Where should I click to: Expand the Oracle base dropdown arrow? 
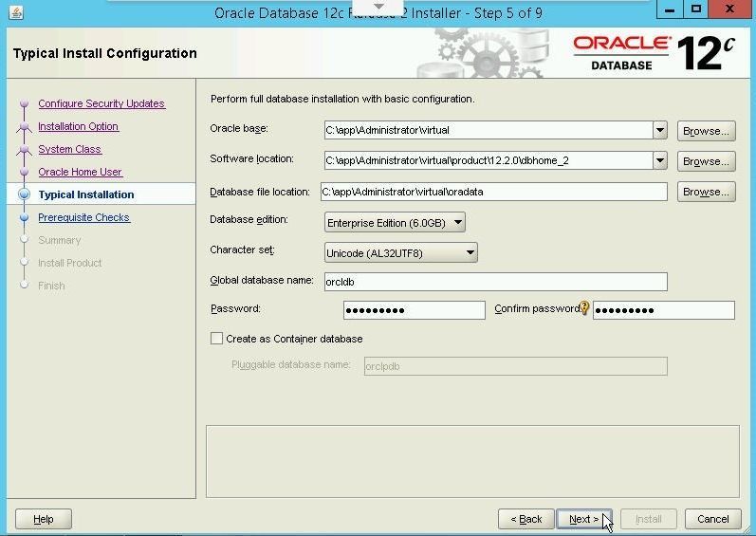(659, 130)
